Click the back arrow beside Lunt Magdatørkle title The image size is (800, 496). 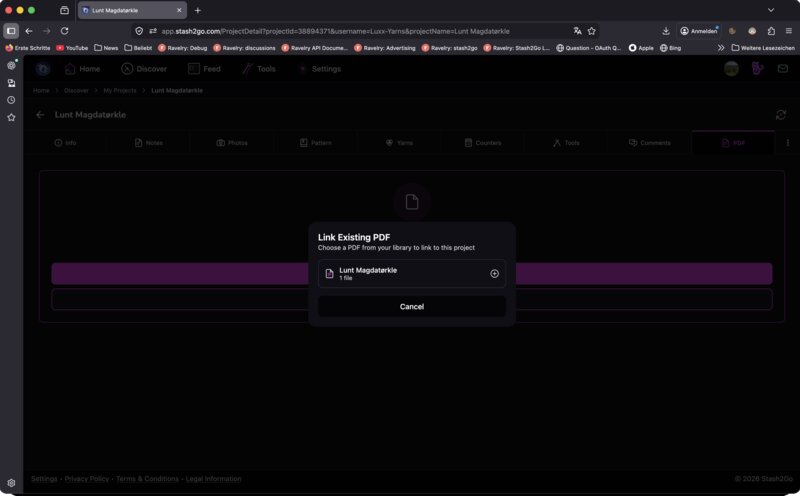[x=40, y=115]
